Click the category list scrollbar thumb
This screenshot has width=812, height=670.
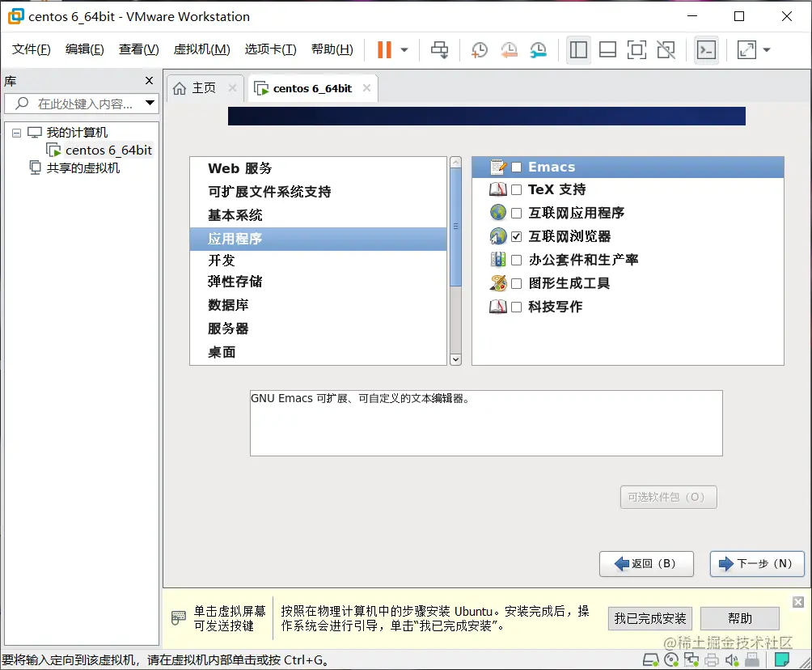[x=455, y=227]
